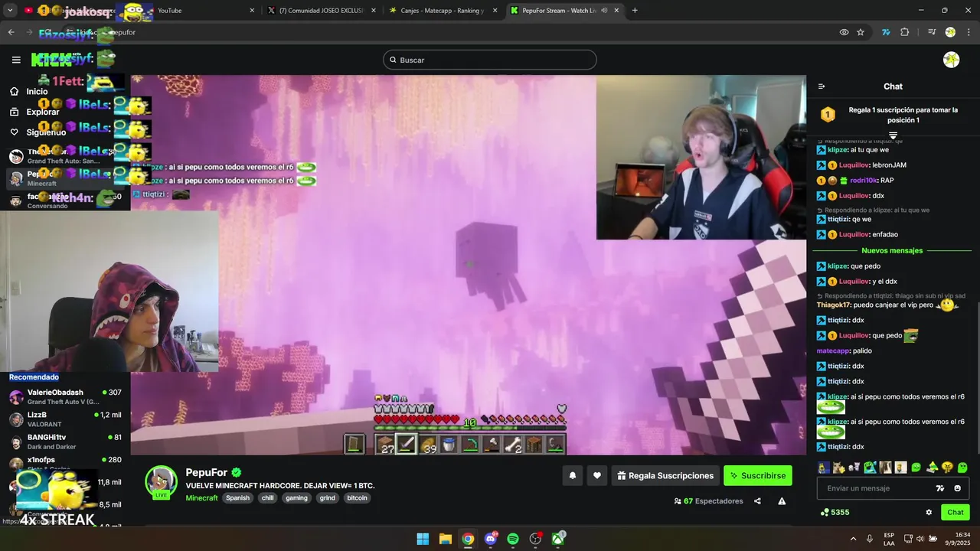This screenshot has width=980, height=551.
Task: Click the notification bell for PepuFor
Action: tap(572, 475)
